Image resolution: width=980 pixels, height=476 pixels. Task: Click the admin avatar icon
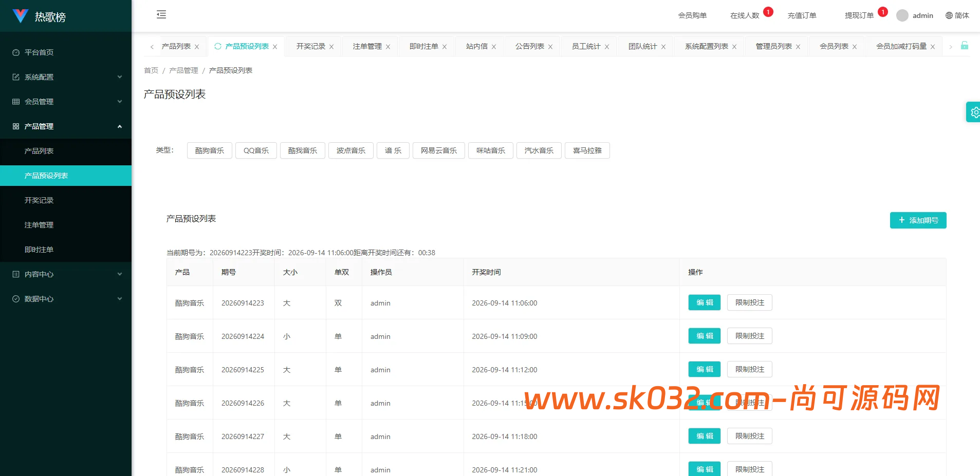click(x=902, y=15)
